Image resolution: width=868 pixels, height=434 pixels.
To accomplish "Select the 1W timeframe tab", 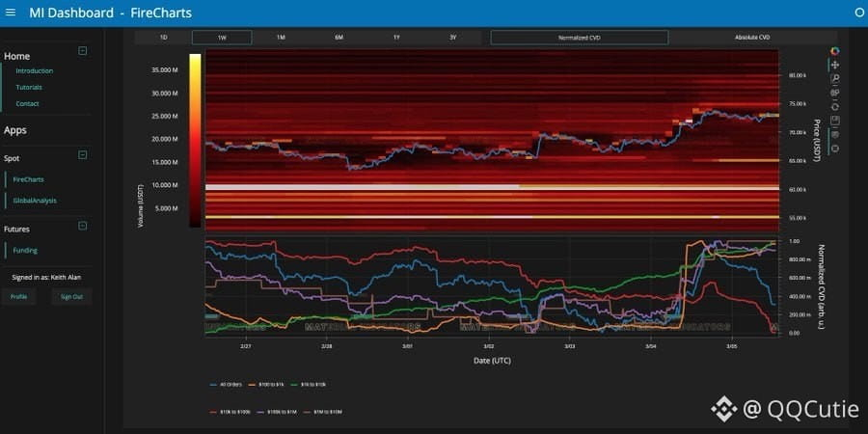I will click(222, 37).
